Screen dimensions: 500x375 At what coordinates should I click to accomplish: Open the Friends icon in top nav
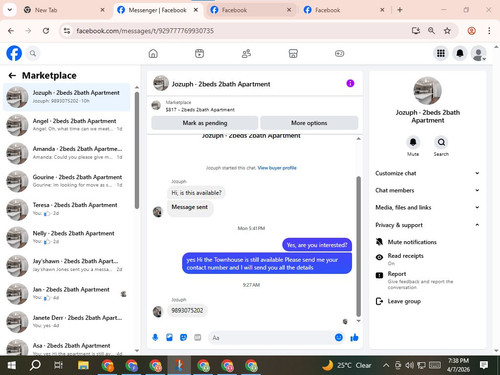(246, 53)
